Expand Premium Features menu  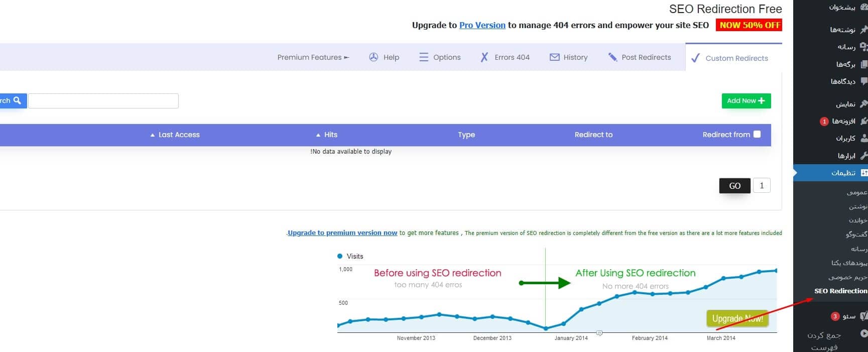click(x=313, y=57)
